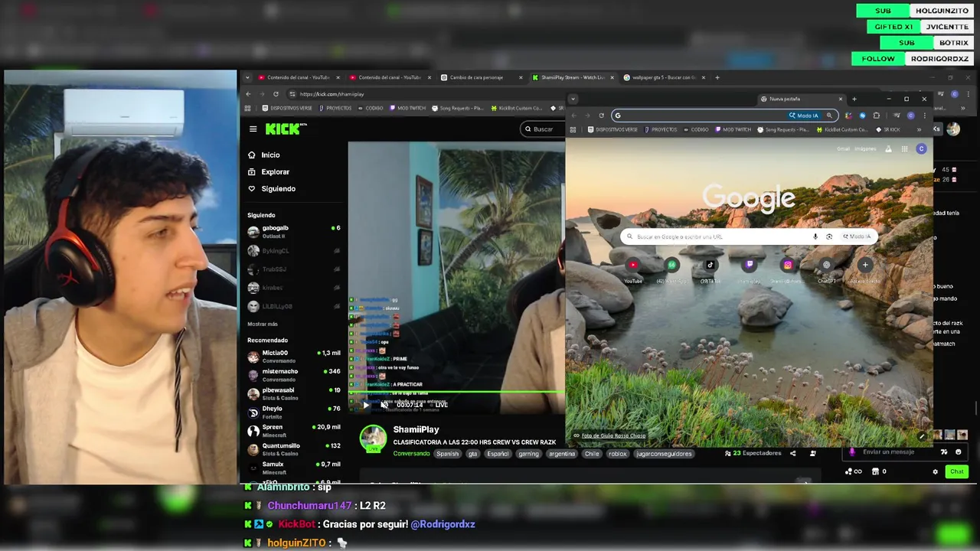Open tab search dropdown in Google window
Screen dimensions: 980x551
(573, 99)
